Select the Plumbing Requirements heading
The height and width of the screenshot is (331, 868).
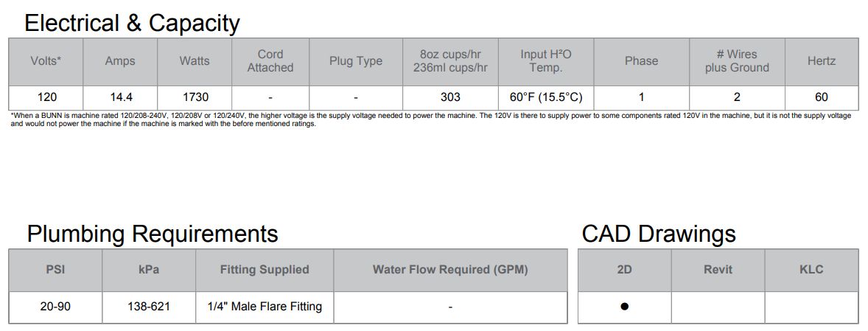153,234
